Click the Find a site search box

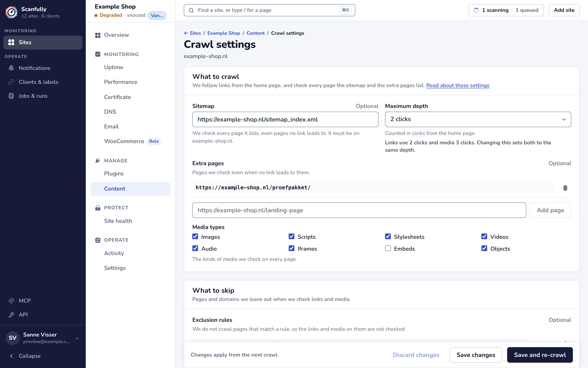tap(269, 10)
